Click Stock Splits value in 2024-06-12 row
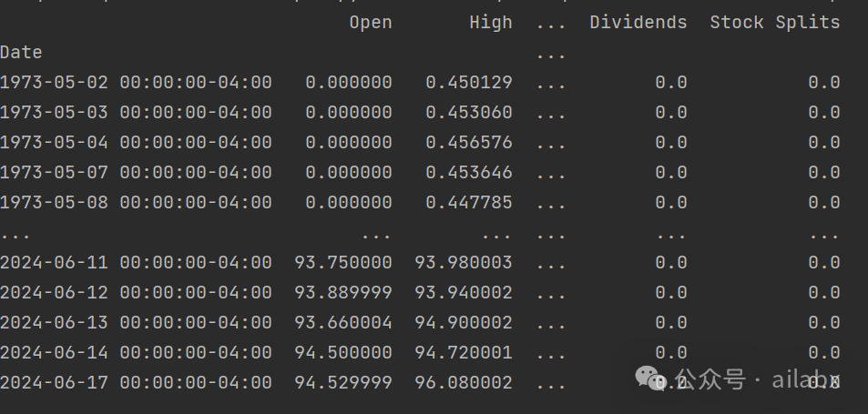868x414 pixels. pyautogui.click(x=824, y=292)
